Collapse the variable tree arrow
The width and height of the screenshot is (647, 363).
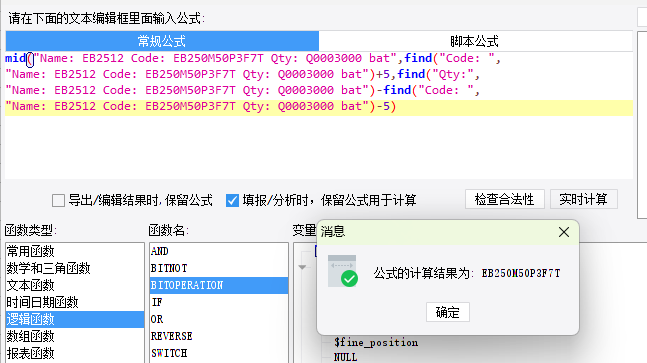[x=302, y=267]
